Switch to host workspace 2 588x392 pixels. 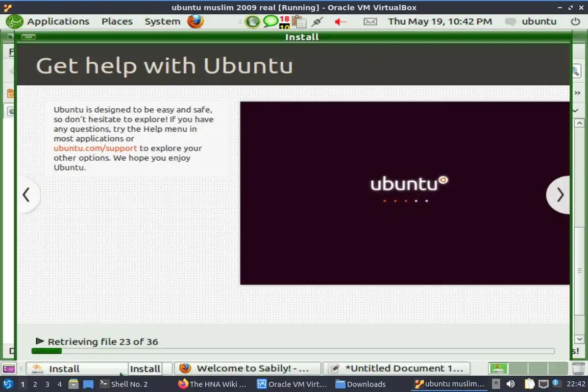35,384
